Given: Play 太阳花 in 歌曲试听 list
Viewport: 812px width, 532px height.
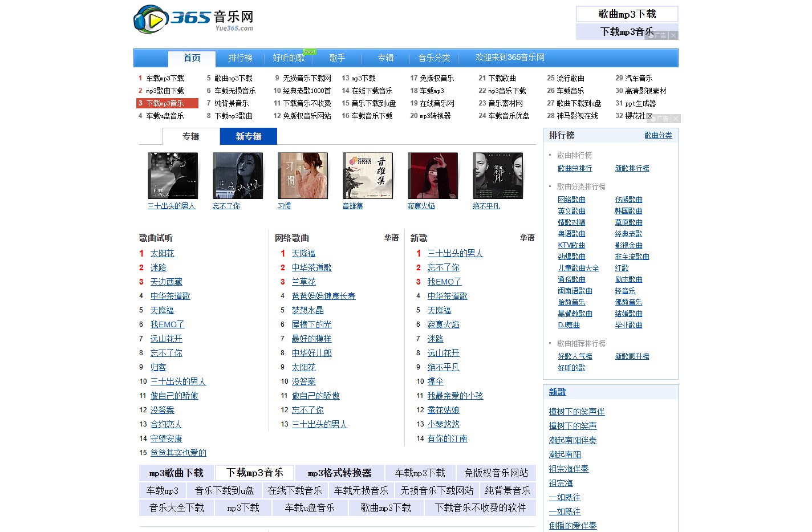Looking at the screenshot, I should [162, 253].
